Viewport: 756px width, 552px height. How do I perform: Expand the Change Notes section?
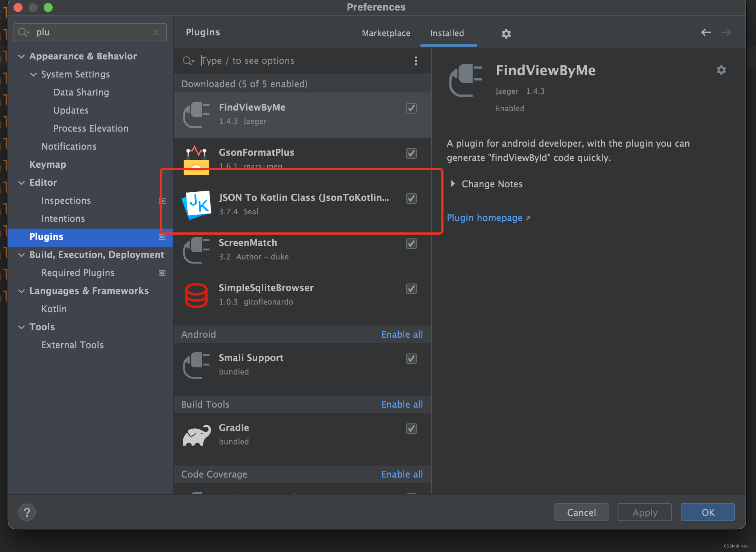tap(453, 184)
